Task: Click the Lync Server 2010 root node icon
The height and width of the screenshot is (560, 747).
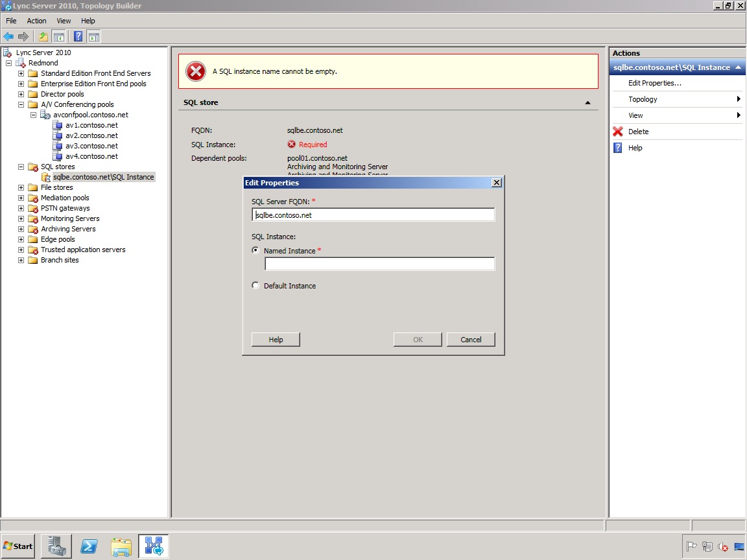Action: point(7,52)
